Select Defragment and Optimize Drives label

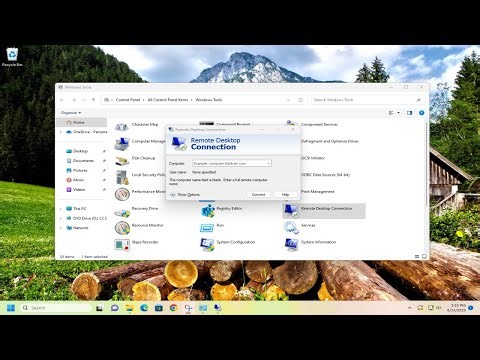330,141
